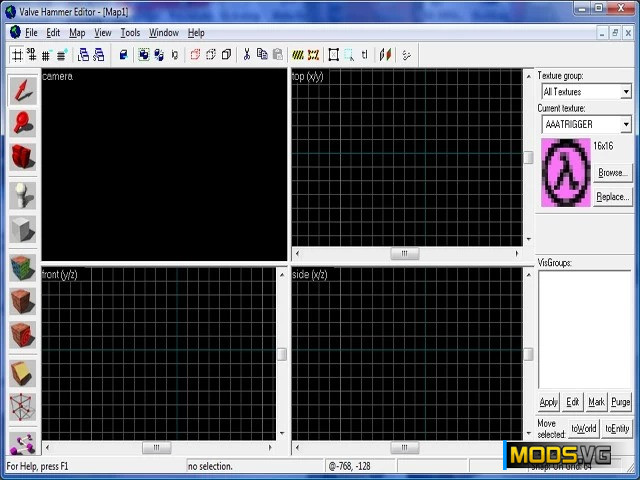The height and width of the screenshot is (480, 640).
Task: Open the Tools menu
Action: (130, 33)
